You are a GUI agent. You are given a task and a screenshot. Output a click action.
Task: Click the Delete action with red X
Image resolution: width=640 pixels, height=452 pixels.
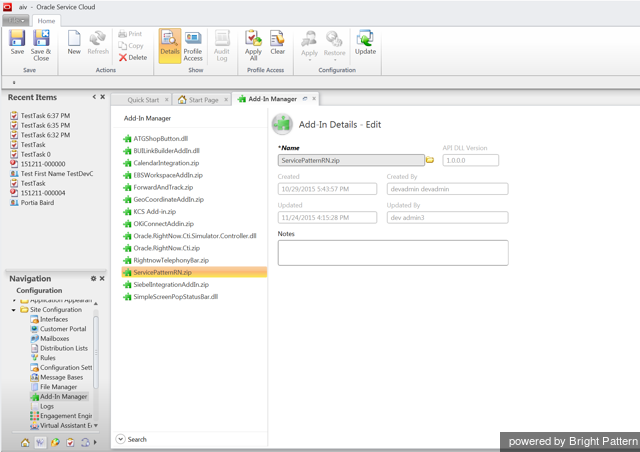(x=133, y=58)
